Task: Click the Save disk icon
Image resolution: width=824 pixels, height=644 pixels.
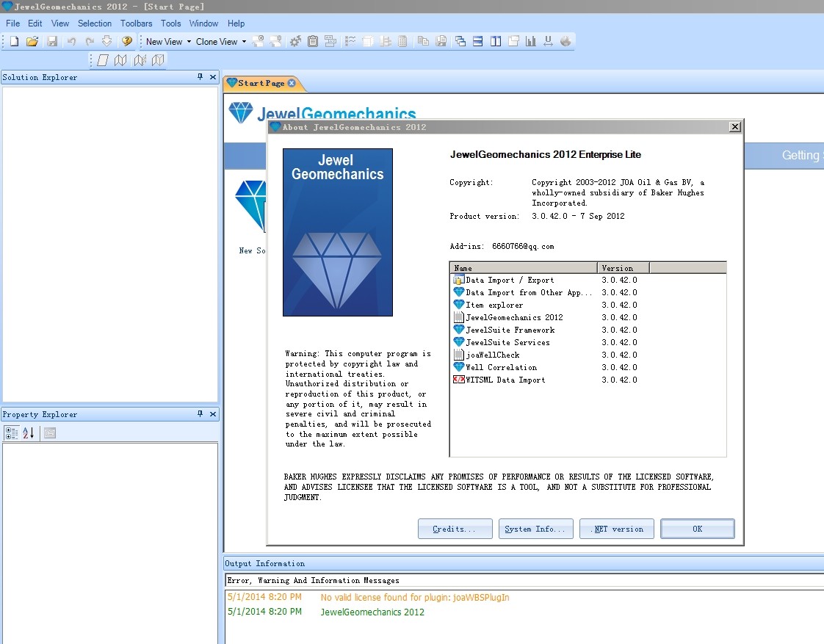Action: tap(52, 41)
